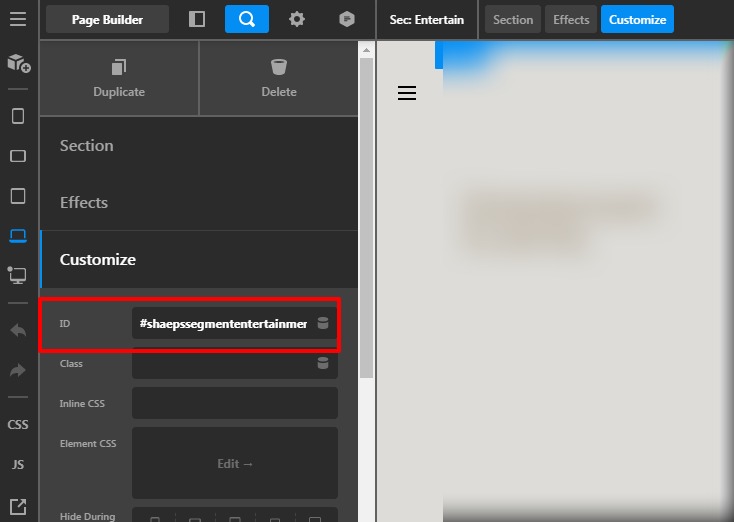Switch to desktop monitor preview size
Image resolution: width=734 pixels, height=522 pixels.
[18, 275]
